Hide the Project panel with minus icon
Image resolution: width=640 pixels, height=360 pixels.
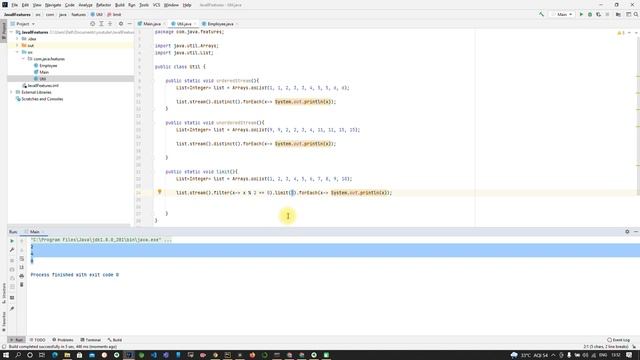click(x=129, y=24)
